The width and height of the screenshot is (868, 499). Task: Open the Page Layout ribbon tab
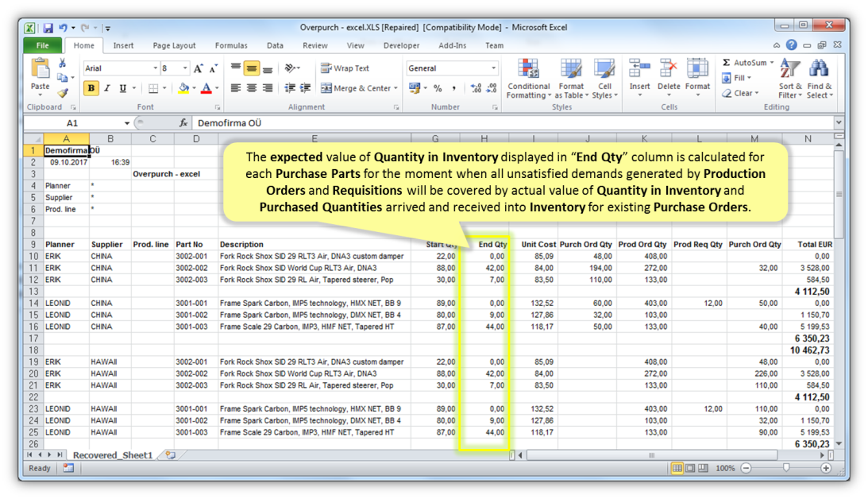point(174,45)
